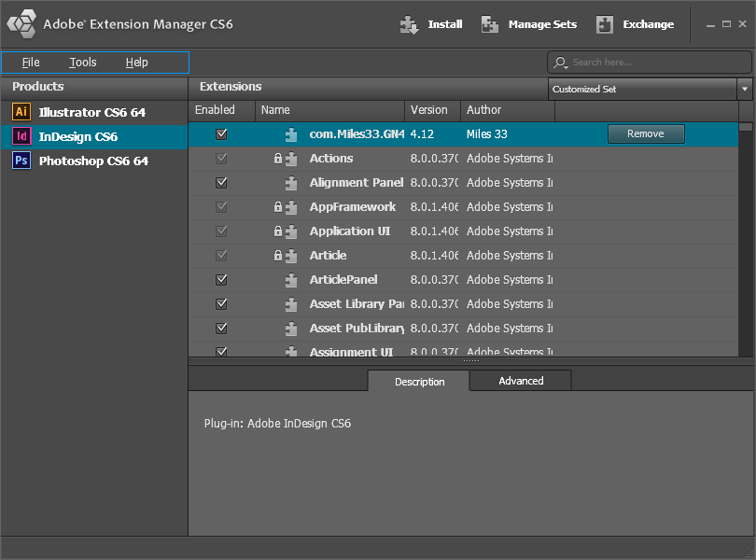Image resolution: width=756 pixels, height=560 pixels.
Task: Switch to the Description tab
Action: coord(418,381)
